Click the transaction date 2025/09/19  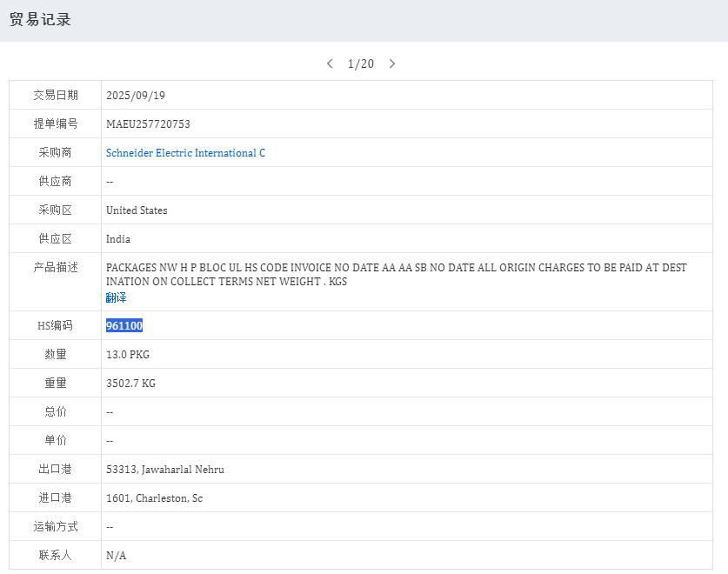135,96
